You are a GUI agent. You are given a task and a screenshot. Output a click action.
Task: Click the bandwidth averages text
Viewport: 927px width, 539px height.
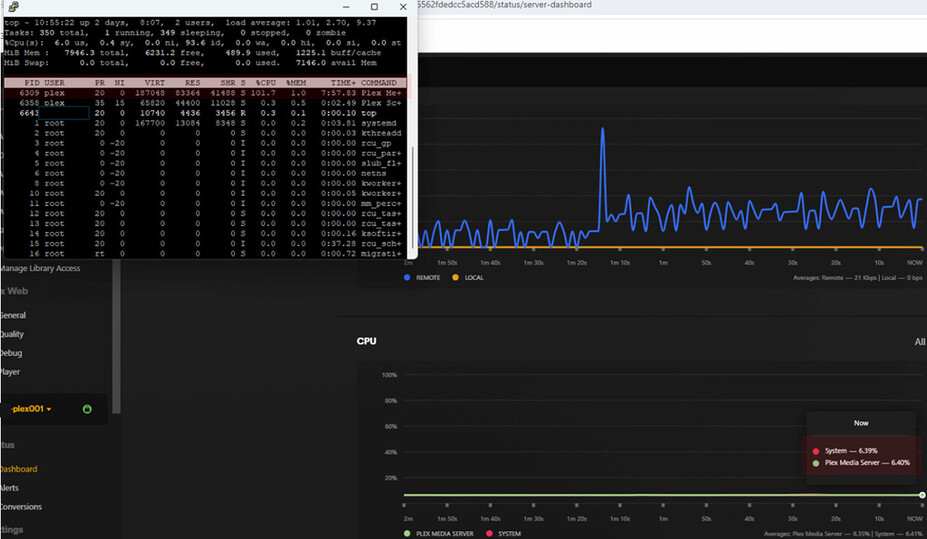click(857, 278)
